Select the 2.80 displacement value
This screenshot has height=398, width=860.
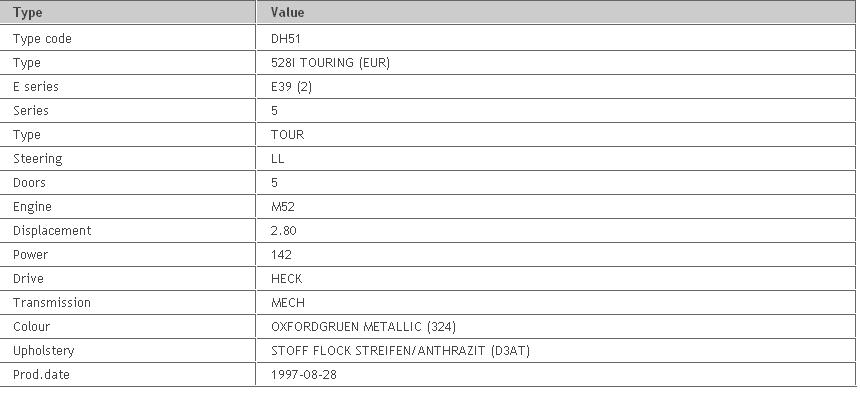pos(284,231)
